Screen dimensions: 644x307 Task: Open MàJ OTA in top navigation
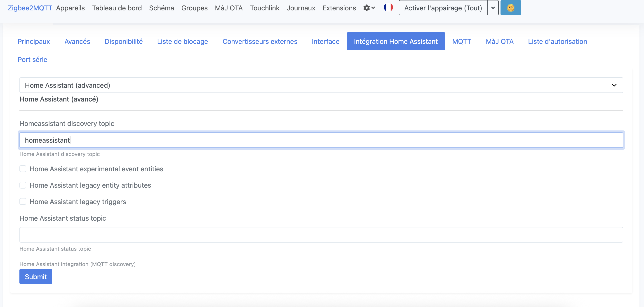[229, 8]
